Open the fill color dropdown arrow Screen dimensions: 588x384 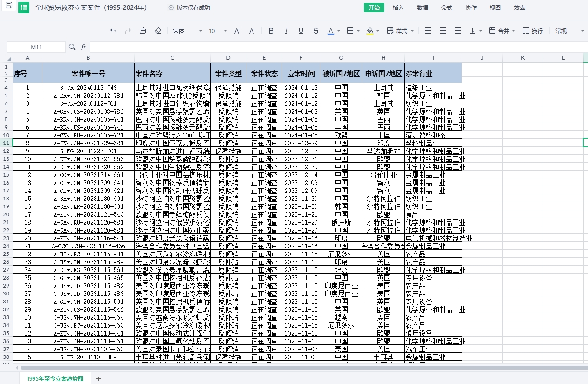378,31
